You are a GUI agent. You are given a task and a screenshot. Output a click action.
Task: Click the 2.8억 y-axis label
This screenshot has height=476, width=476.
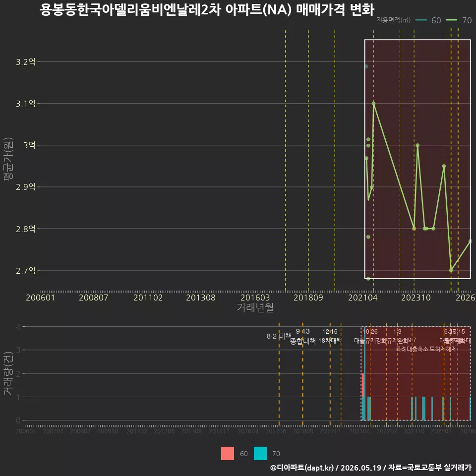click(25, 229)
